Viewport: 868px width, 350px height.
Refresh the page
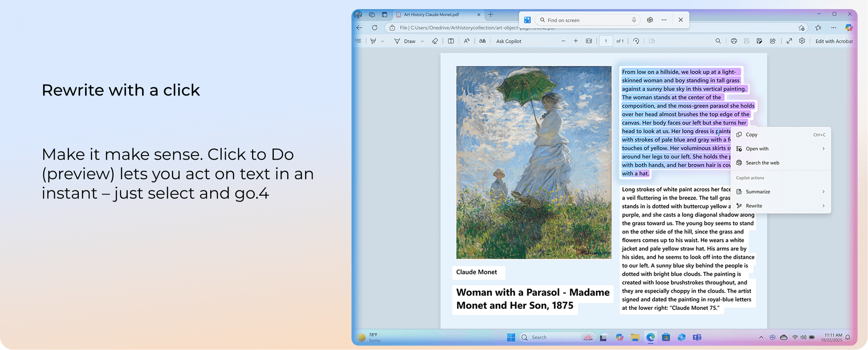click(375, 28)
